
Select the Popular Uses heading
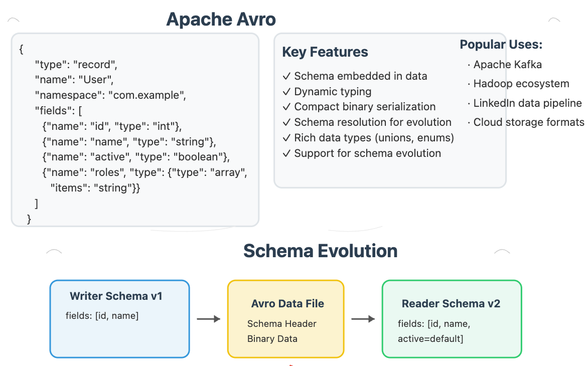pos(502,44)
